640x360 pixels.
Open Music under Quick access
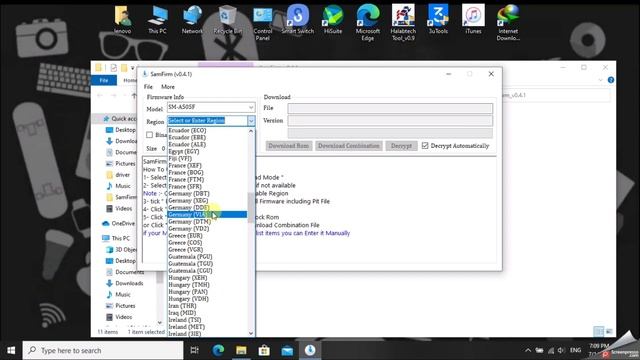point(118,186)
